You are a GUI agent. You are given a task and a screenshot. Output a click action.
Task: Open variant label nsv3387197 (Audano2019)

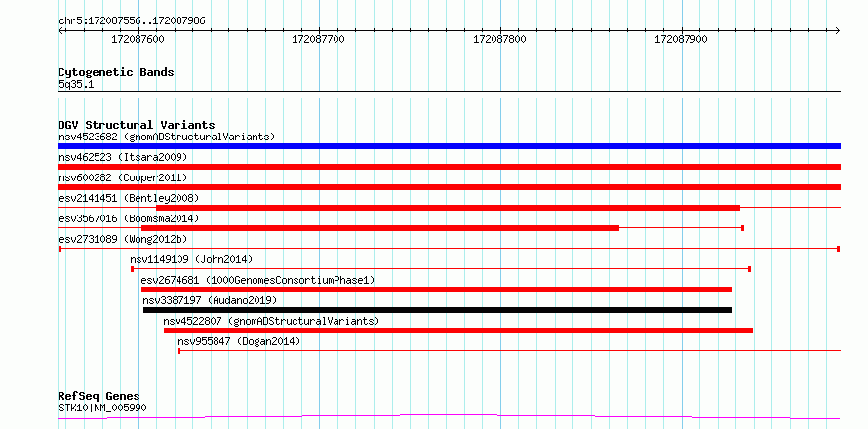(210, 300)
